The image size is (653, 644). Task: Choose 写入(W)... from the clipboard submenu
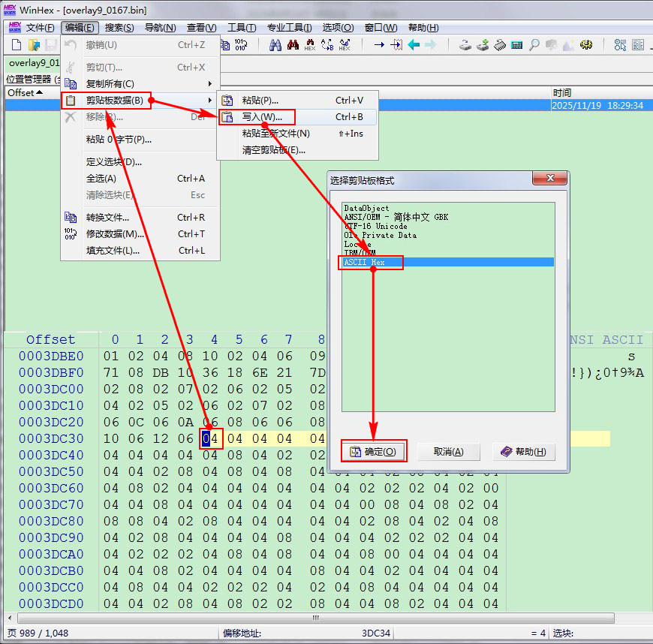[262, 117]
